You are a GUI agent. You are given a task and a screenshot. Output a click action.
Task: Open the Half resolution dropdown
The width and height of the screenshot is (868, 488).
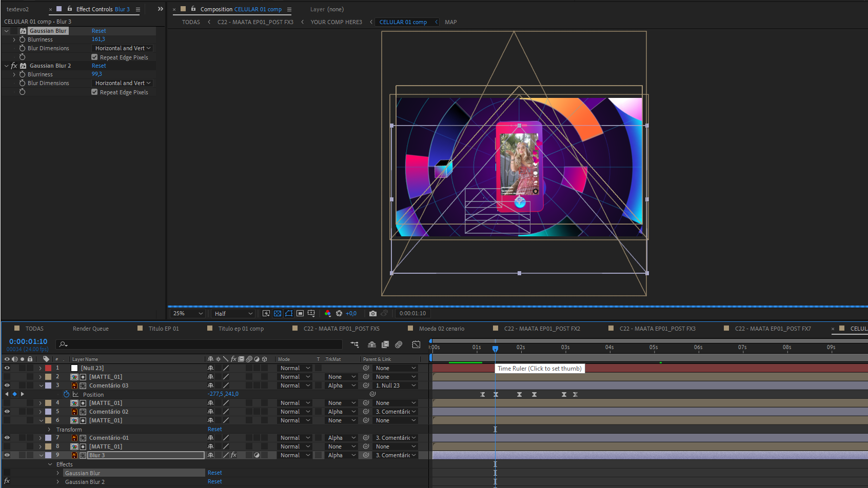click(x=233, y=313)
